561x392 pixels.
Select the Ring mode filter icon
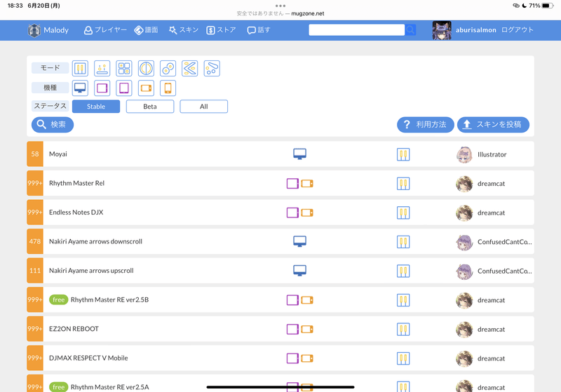168,69
